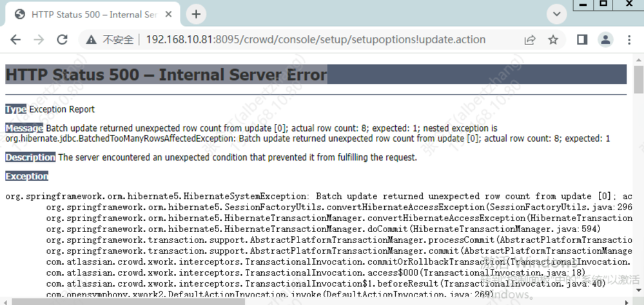Click the "Type" label
Screen dimensions: 644x305
tap(16, 109)
